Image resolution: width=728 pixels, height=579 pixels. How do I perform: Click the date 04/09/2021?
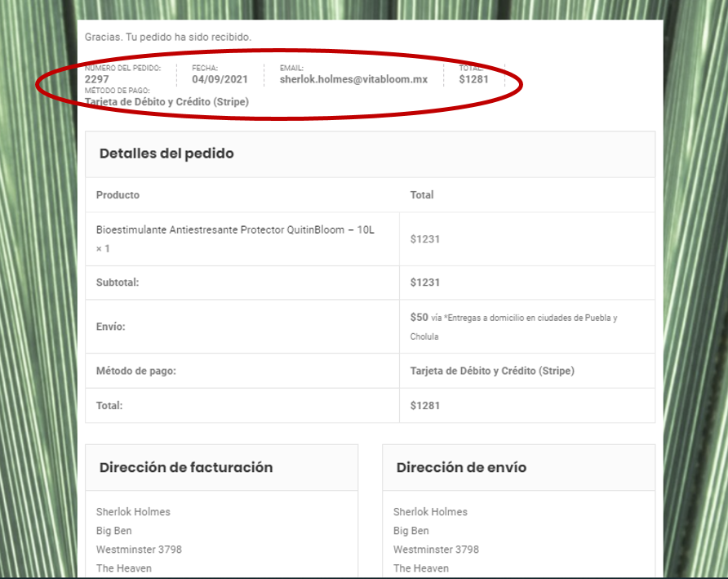(220, 79)
